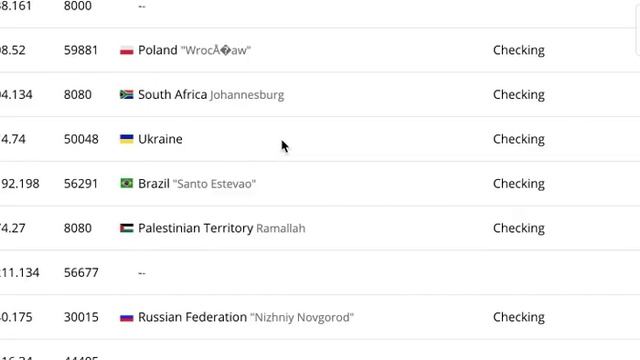
Task: Click the Ukraine country label
Action: click(x=160, y=139)
